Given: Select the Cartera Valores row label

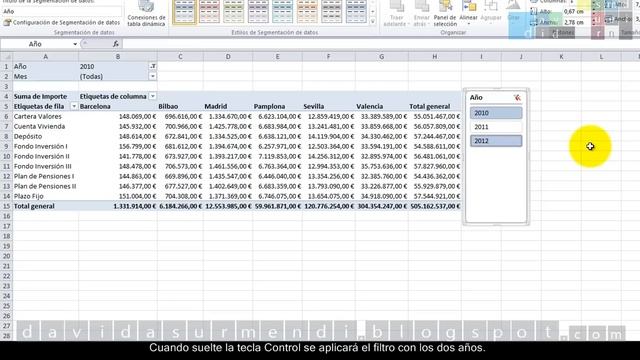Looking at the screenshot, I should [38, 116].
